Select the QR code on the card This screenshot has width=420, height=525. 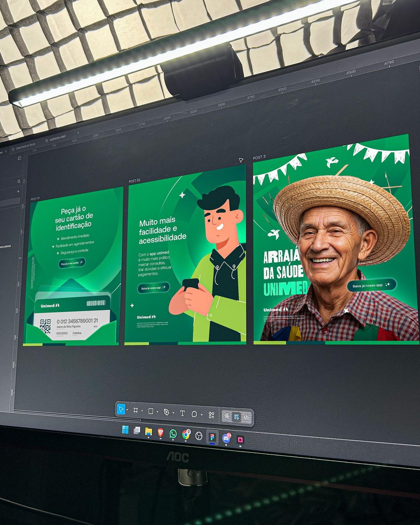45,326
